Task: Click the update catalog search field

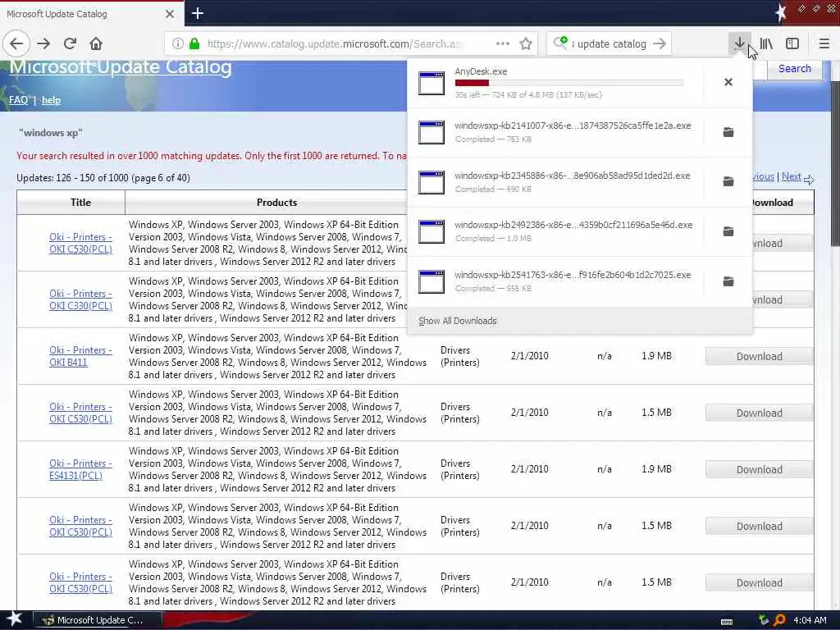Action: (610, 44)
